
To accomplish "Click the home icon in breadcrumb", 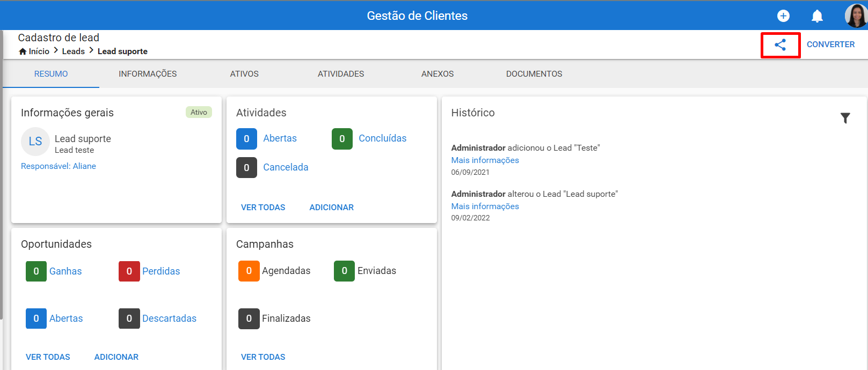I will point(23,51).
